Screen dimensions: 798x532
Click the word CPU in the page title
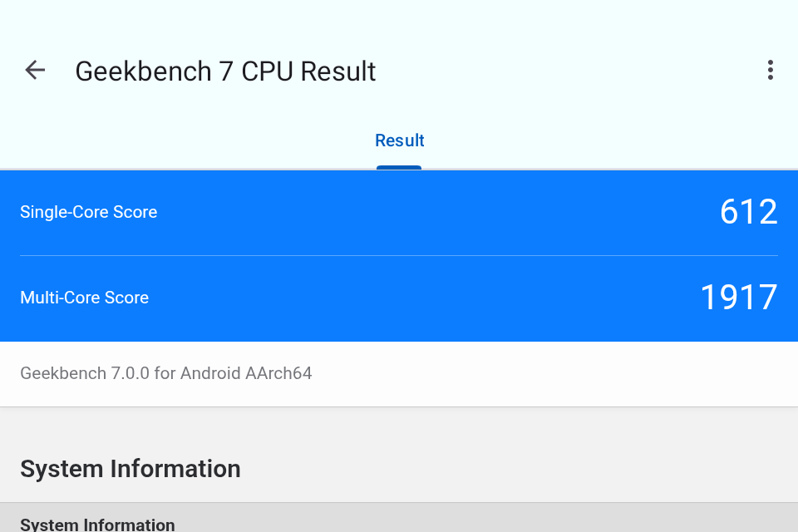pyautogui.click(x=267, y=71)
